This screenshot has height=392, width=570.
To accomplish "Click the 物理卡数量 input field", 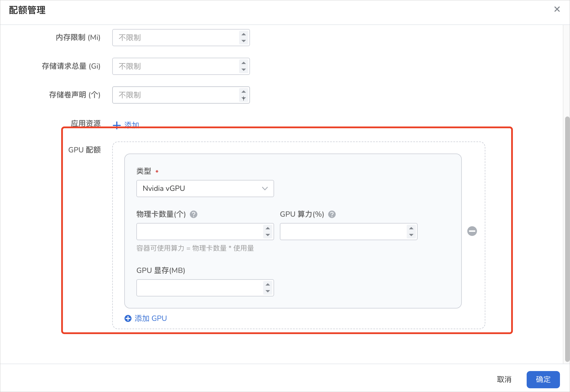I will coord(205,232).
